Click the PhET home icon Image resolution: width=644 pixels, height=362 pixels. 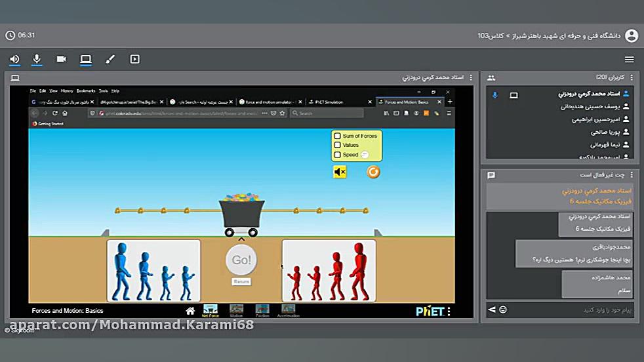tap(190, 311)
